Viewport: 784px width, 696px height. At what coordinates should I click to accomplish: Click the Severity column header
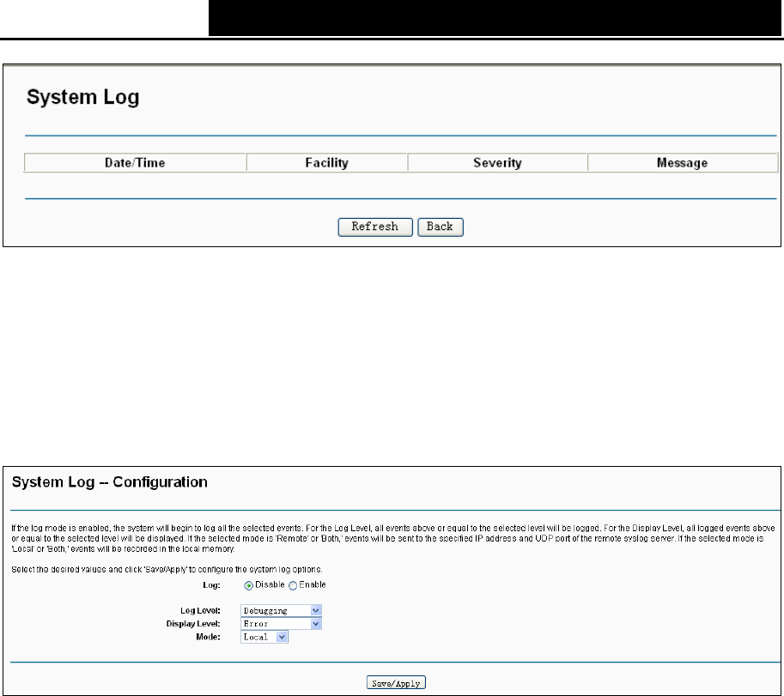click(497, 163)
